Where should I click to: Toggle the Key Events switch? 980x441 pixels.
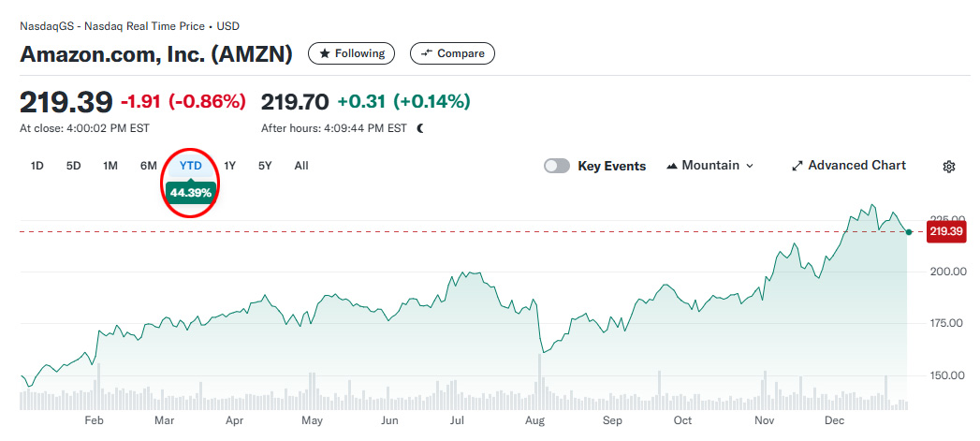pyautogui.click(x=557, y=166)
